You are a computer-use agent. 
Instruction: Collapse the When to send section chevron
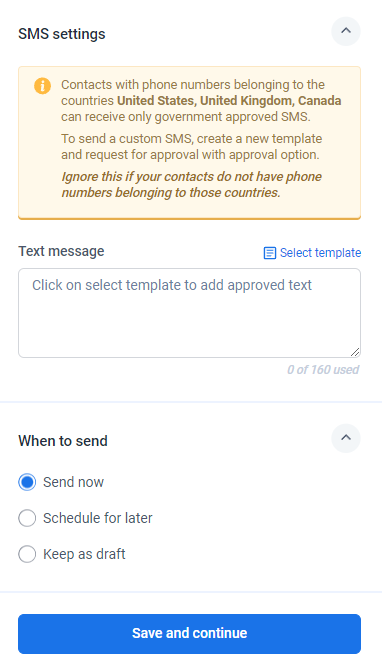pyautogui.click(x=346, y=438)
